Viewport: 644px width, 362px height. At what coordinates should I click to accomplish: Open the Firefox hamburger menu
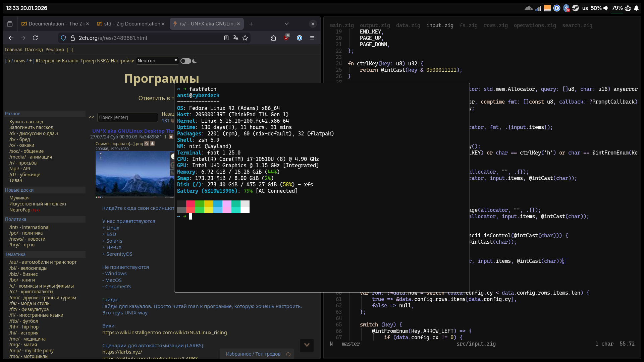coord(312,38)
